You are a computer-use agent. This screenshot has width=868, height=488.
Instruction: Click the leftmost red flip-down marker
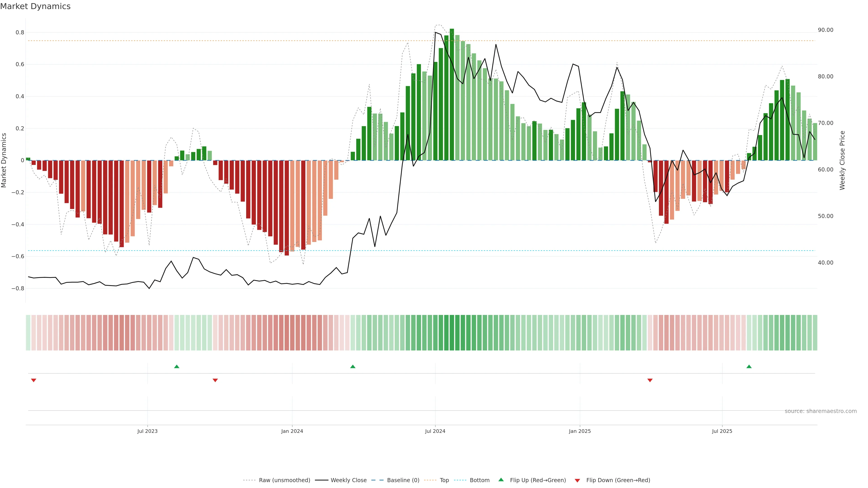point(33,380)
